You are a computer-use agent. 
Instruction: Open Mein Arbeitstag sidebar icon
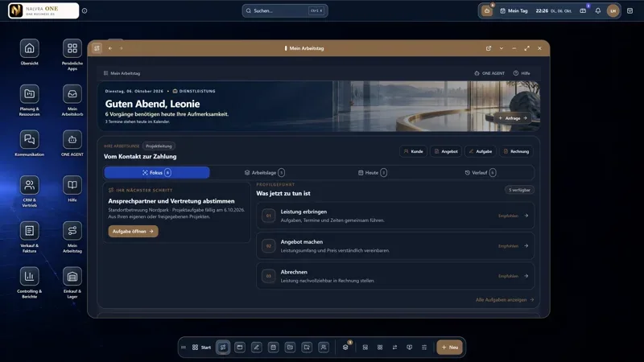72,231
